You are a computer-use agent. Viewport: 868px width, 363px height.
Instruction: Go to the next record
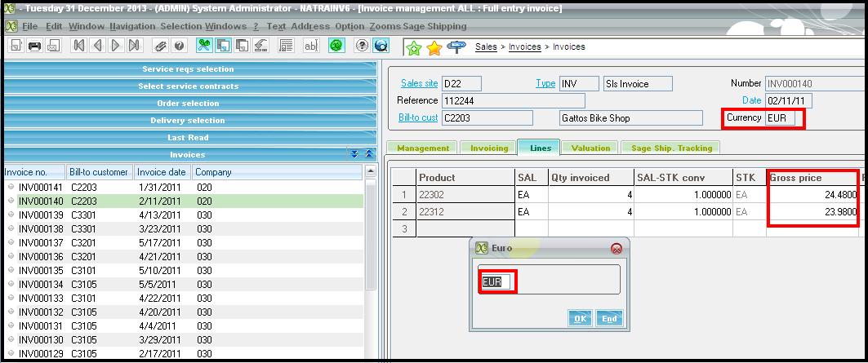click(x=116, y=46)
